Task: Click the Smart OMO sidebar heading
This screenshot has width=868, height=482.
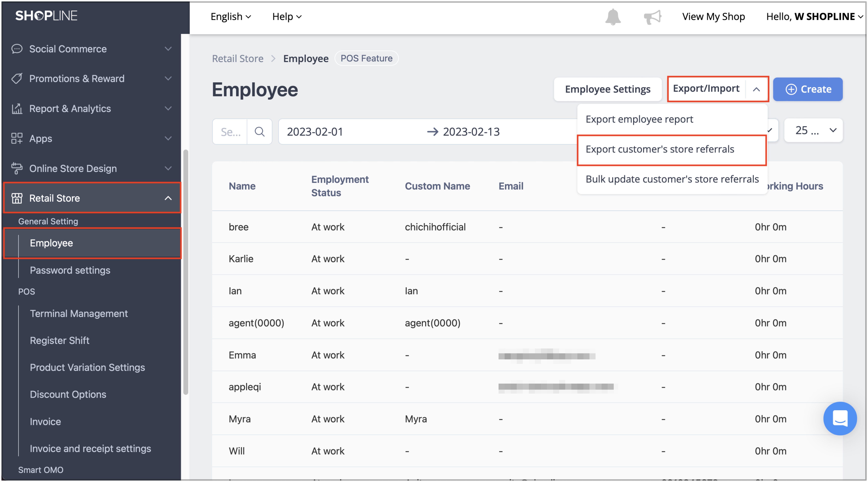Action: tap(40, 470)
